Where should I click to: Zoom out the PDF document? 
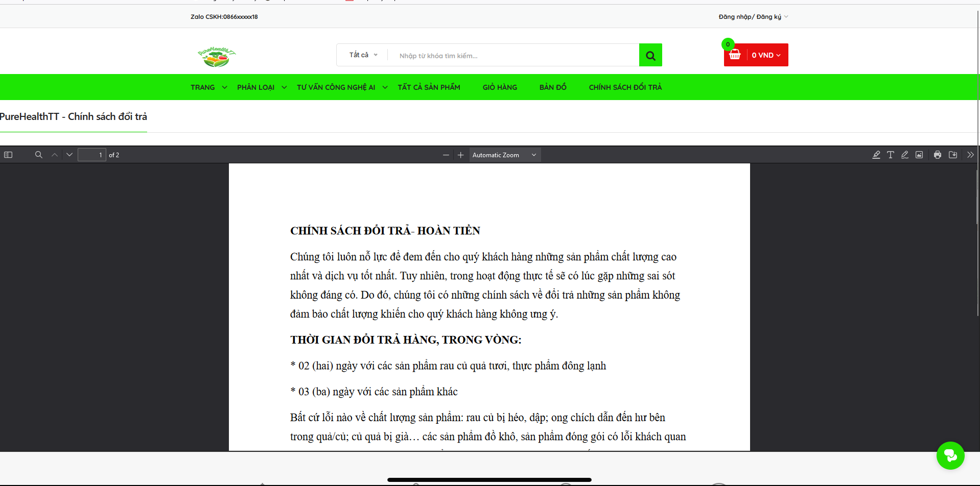(446, 155)
